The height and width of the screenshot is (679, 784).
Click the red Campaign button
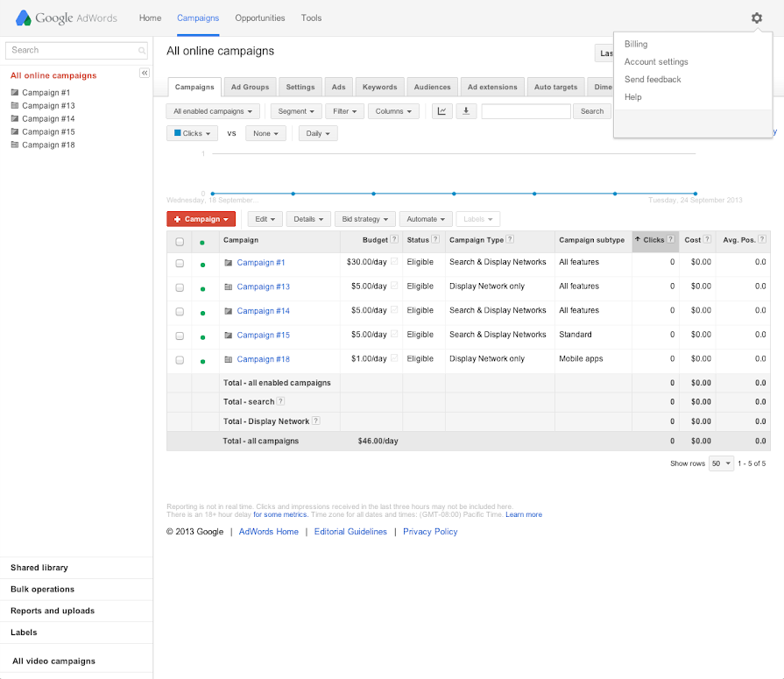click(x=201, y=219)
